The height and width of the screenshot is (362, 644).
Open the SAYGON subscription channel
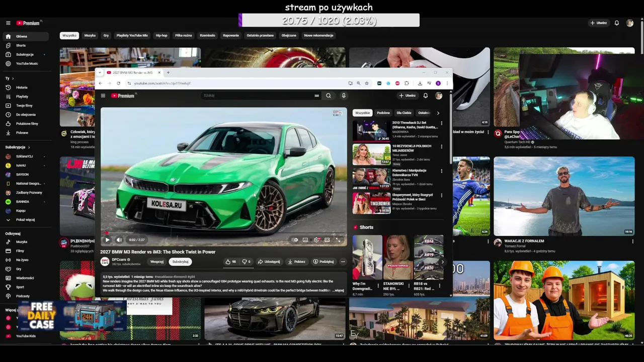click(26, 174)
